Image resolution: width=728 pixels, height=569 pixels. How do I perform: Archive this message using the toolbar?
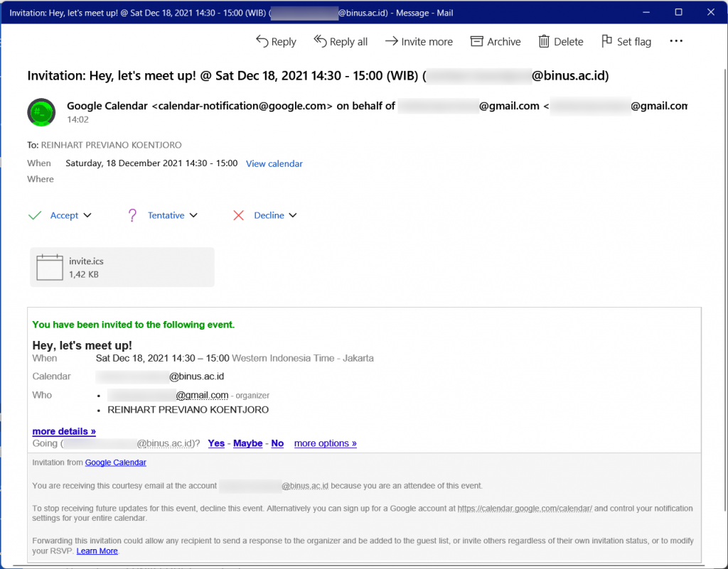pyautogui.click(x=496, y=42)
